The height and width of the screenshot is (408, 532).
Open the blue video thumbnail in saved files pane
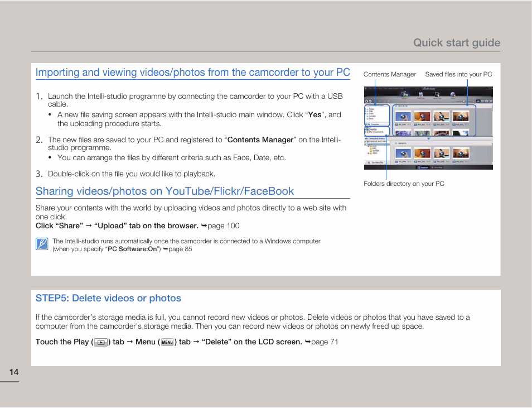click(x=403, y=117)
